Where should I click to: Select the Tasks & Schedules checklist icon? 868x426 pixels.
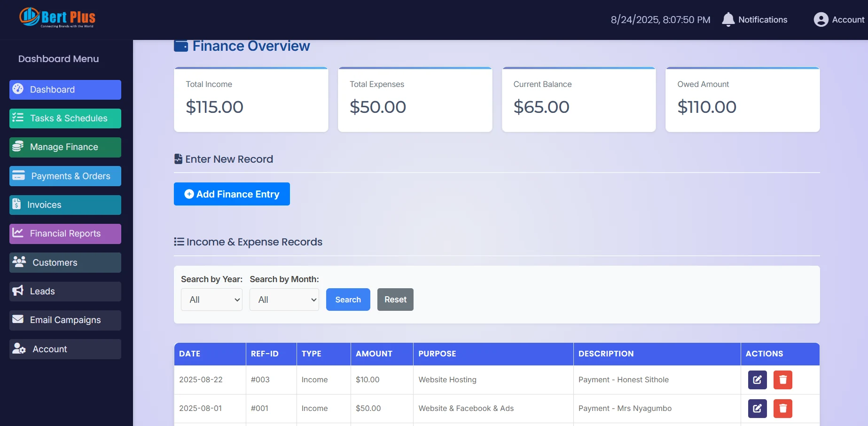[17, 118]
